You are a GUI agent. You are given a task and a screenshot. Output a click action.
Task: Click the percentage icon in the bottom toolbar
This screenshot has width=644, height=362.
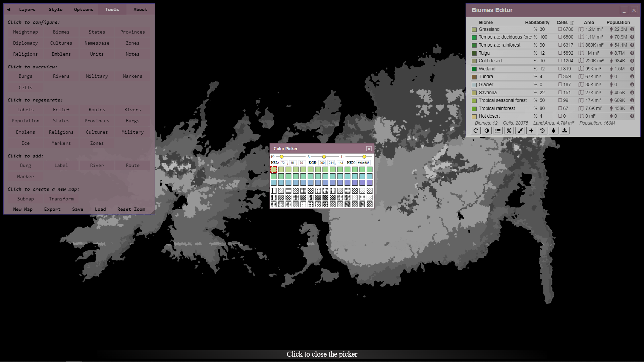point(509,131)
